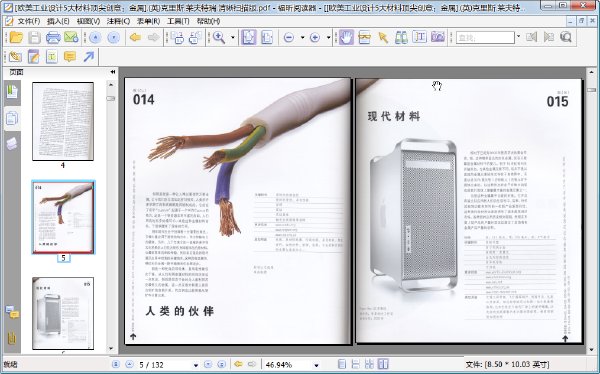Open the 文件(F) menu
This screenshot has width=600, height=374.
point(28,21)
